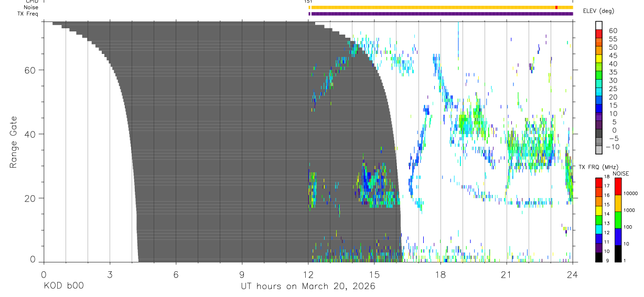Click the 'TX Freq' row label at top left
Viewport: 644px width, 297px height.
click(x=29, y=14)
